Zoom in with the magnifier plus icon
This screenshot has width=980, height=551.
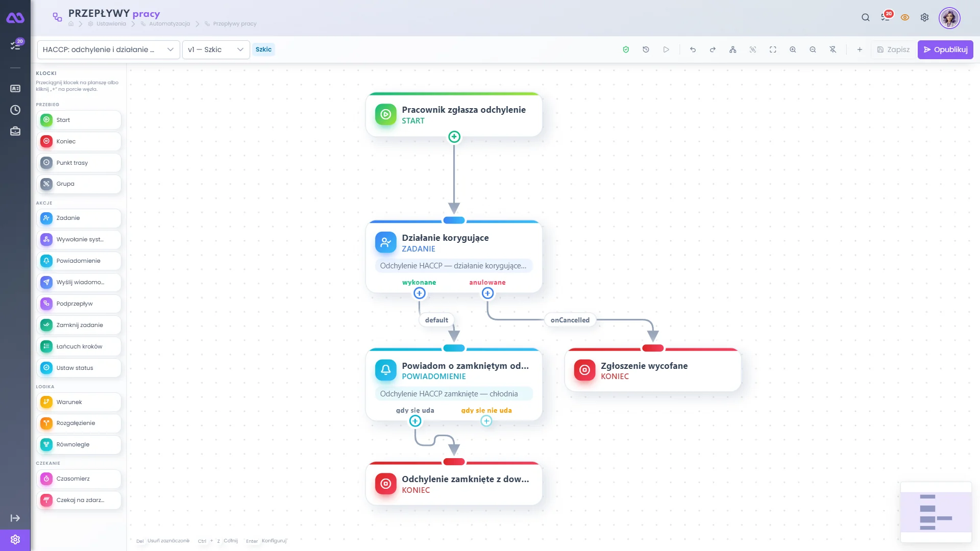(793, 49)
